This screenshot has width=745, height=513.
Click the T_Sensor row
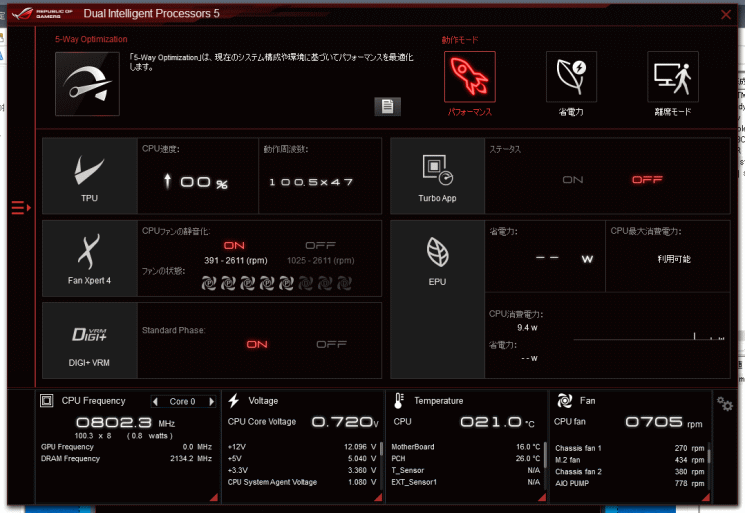466,470
